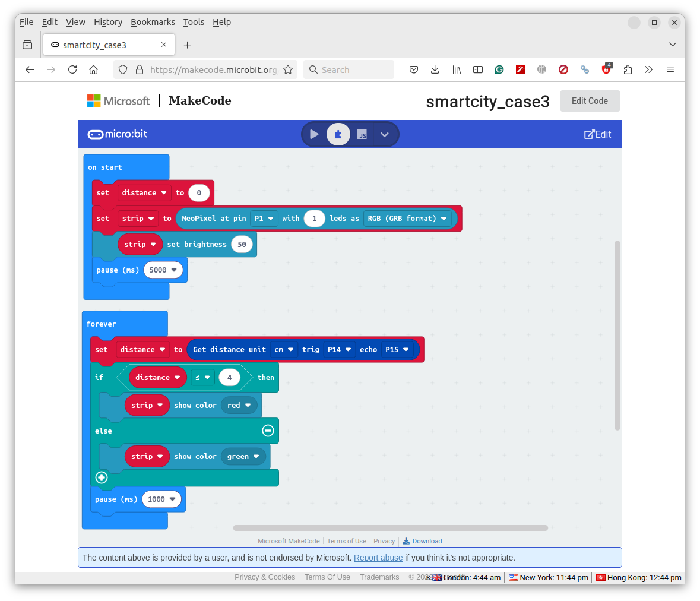Show more toolbar tools double-chevron

(649, 69)
